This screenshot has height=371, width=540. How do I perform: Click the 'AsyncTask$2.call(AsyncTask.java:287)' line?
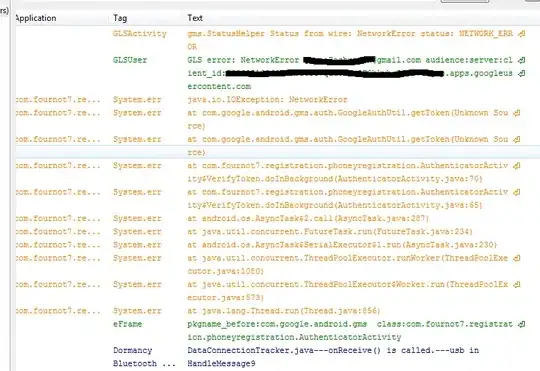pos(308,218)
